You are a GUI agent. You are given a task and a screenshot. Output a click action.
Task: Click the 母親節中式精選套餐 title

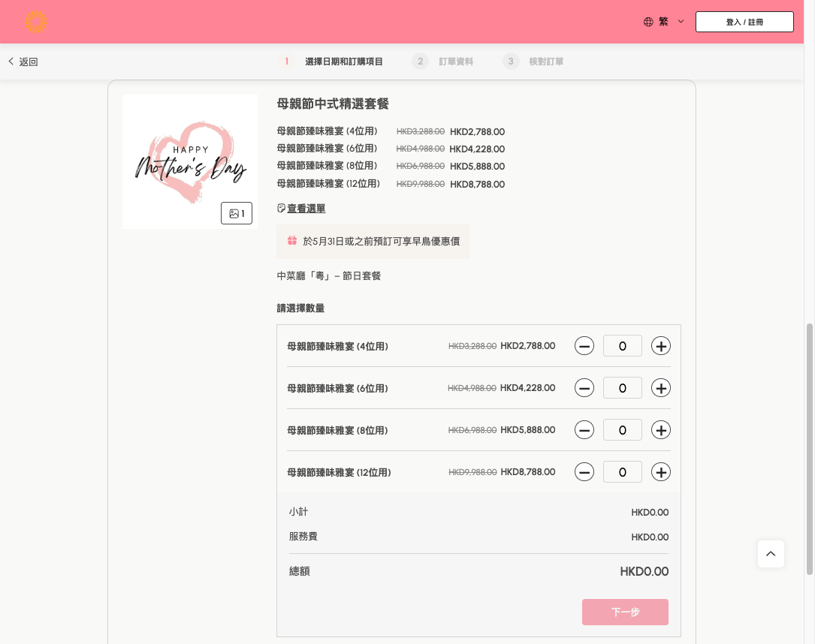tap(333, 104)
